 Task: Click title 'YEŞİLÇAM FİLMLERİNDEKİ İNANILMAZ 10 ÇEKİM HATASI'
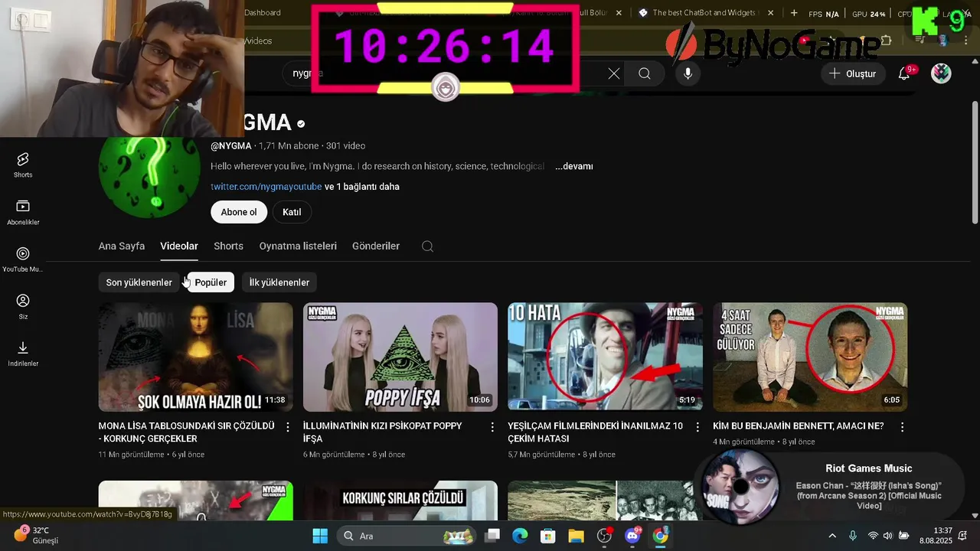tap(596, 432)
